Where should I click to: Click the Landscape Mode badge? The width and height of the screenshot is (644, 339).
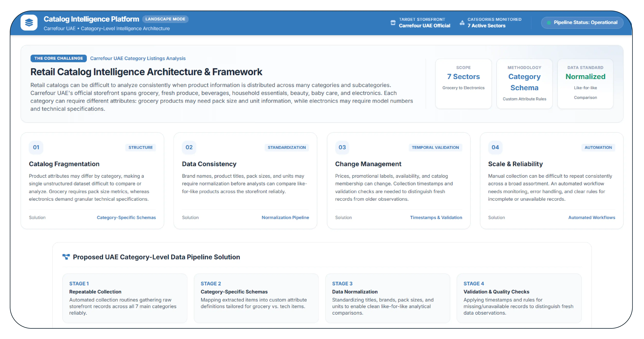click(x=165, y=19)
